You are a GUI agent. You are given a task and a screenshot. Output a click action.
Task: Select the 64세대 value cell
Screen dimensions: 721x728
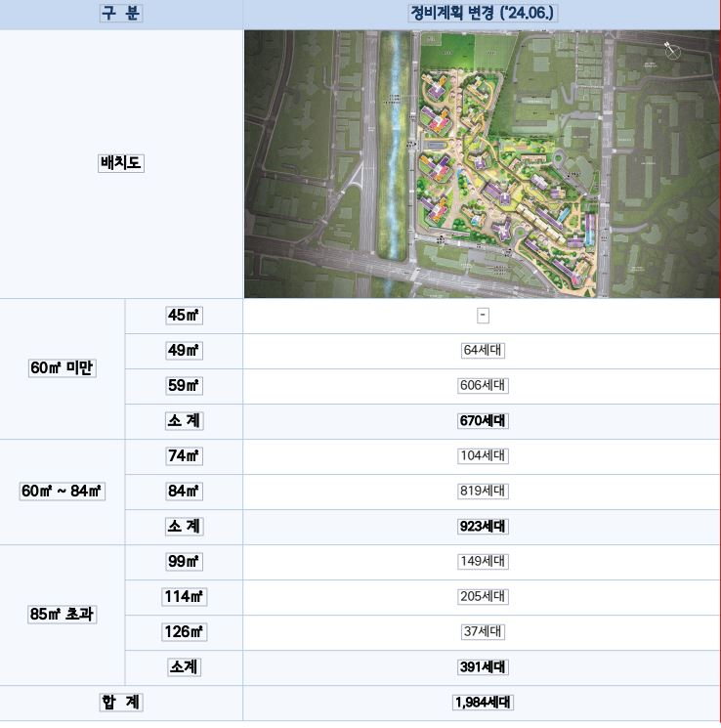[x=483, y=351]
